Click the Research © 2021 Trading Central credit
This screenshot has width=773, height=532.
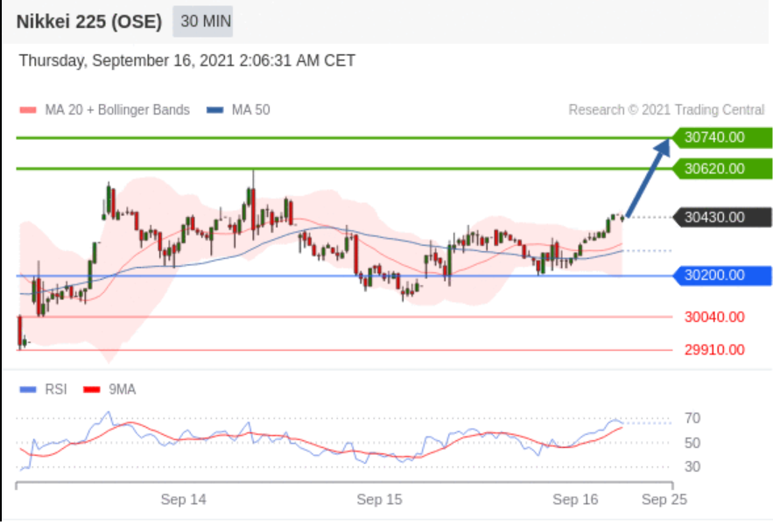666,110
